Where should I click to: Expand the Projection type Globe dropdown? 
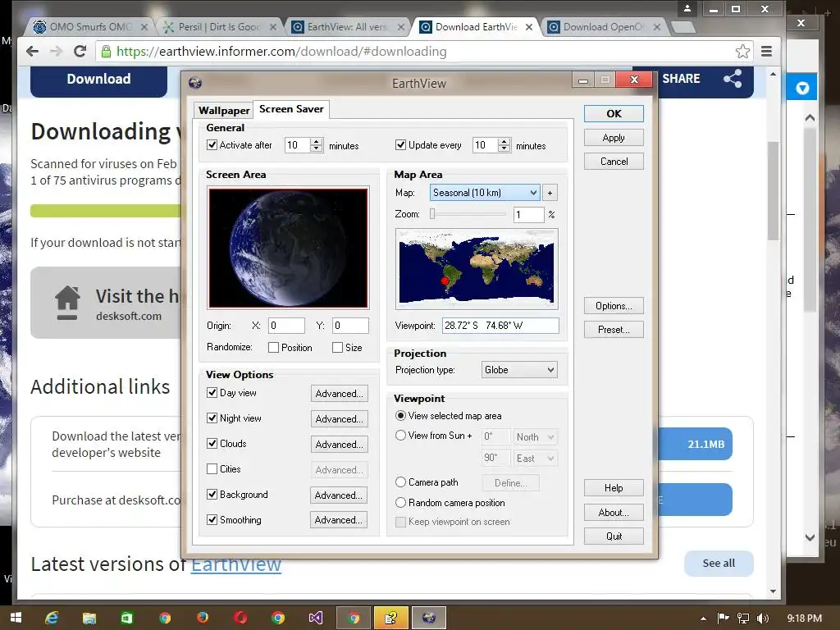tap(519, 370)
